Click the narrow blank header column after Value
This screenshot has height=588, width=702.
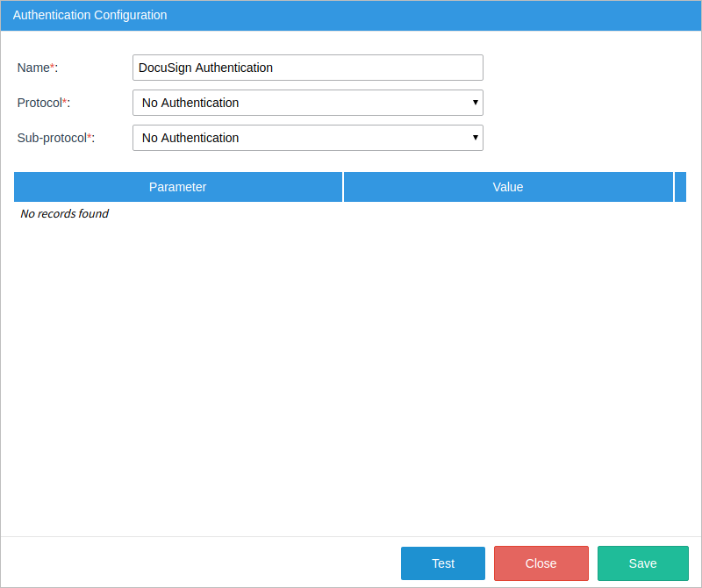[680, 187]
